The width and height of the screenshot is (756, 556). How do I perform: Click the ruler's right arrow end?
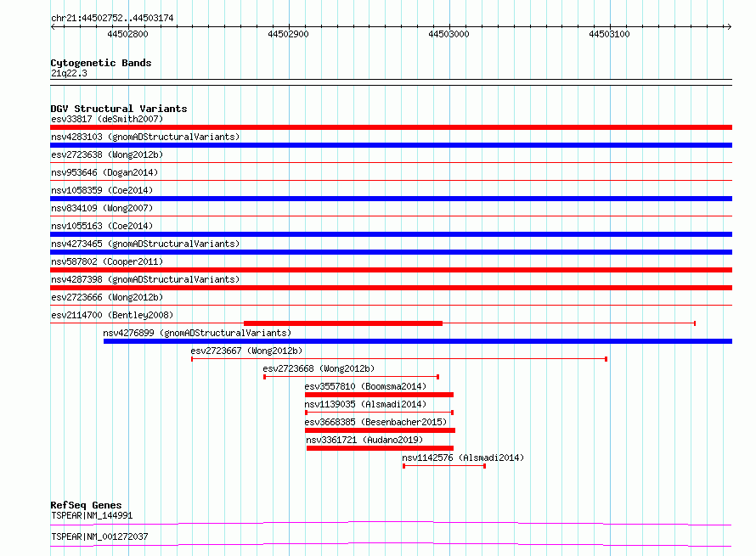[729, 27]
